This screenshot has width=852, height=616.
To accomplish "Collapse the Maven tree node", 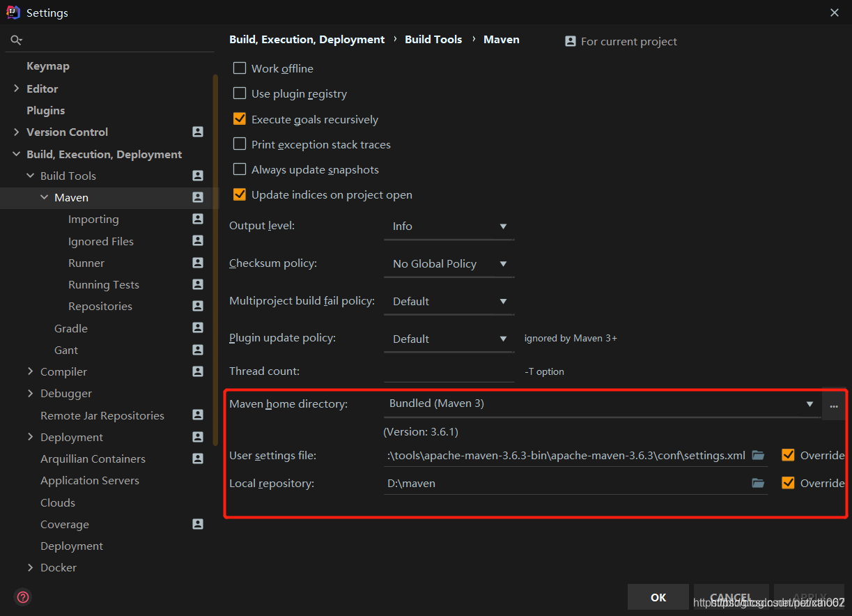I will (x=45, y=197).
